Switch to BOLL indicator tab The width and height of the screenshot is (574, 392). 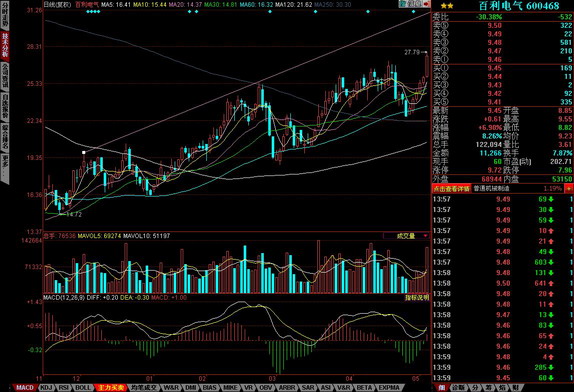tap(83, 387)
